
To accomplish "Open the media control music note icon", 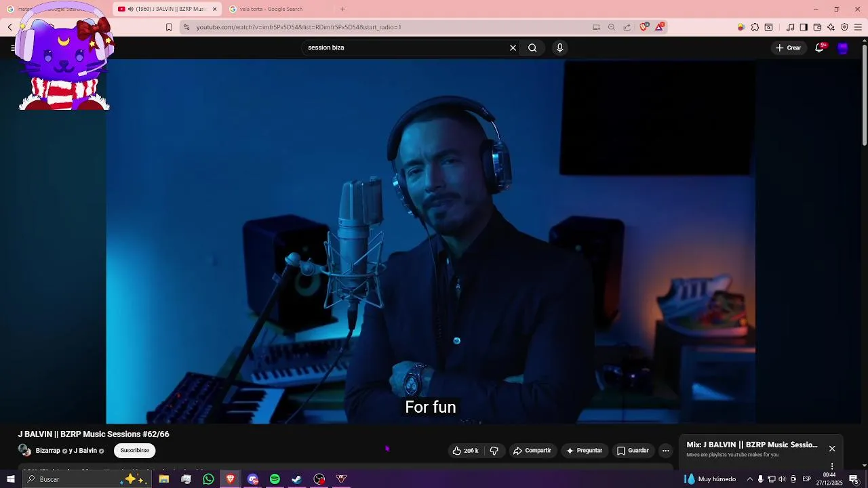I will pos(790,27).
